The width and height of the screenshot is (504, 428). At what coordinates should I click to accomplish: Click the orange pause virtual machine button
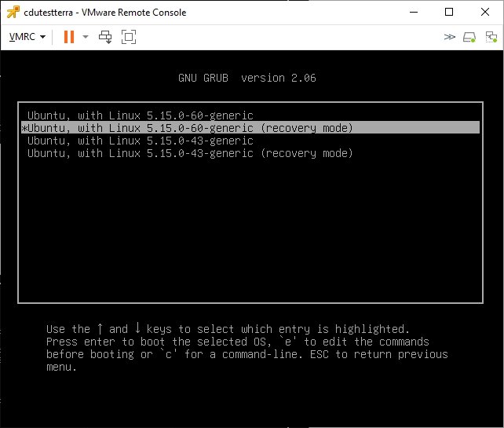(x=68, y=37)
